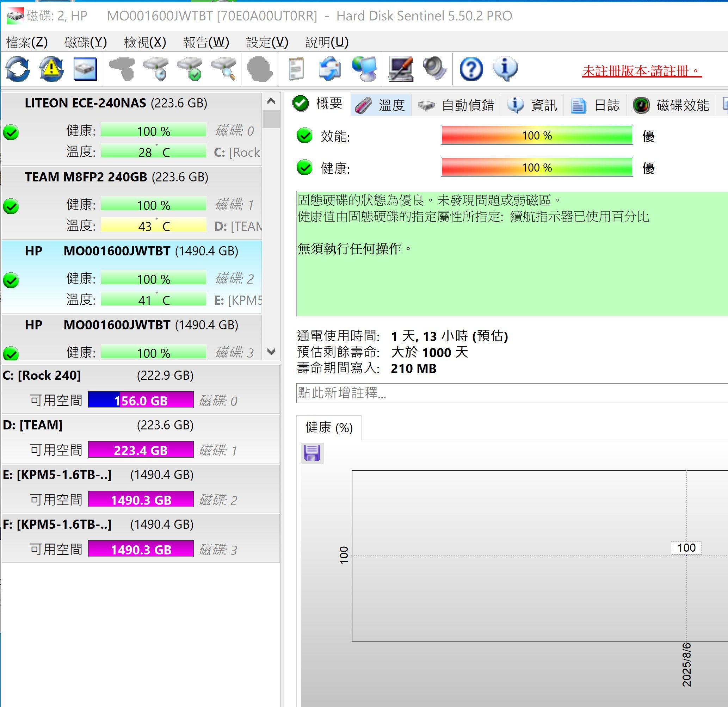
Task: Click the refresh disks toolbar icon
Action: tap(18, 69)
